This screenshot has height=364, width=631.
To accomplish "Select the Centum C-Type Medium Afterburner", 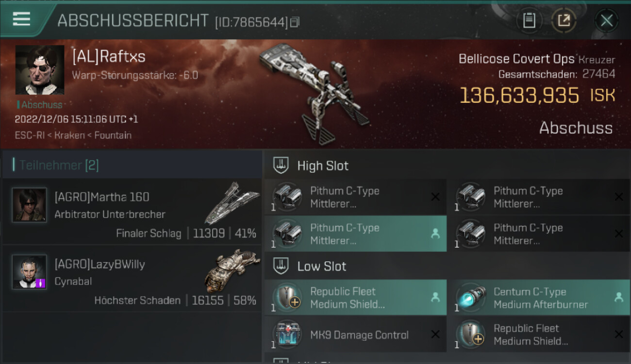I will coord(538,298).
